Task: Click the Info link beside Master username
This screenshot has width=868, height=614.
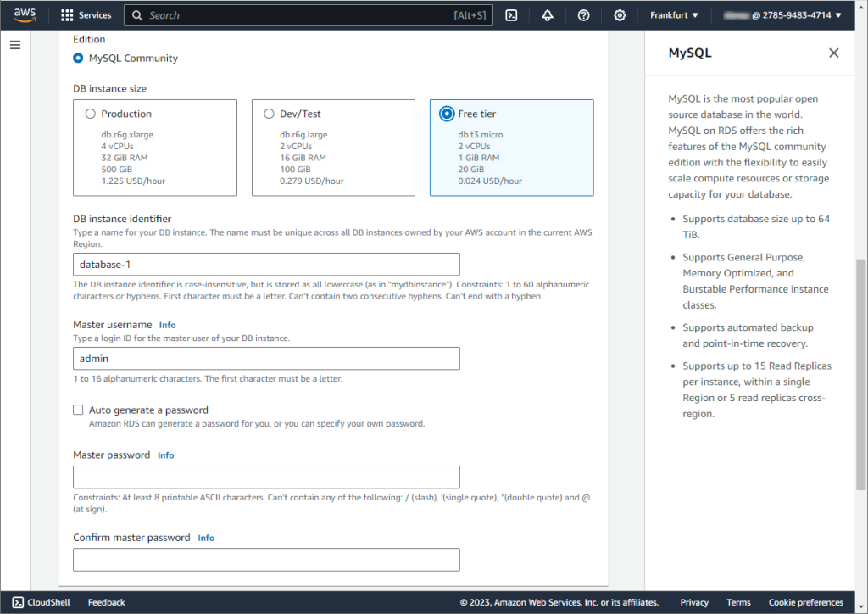Action: point(167,325)
